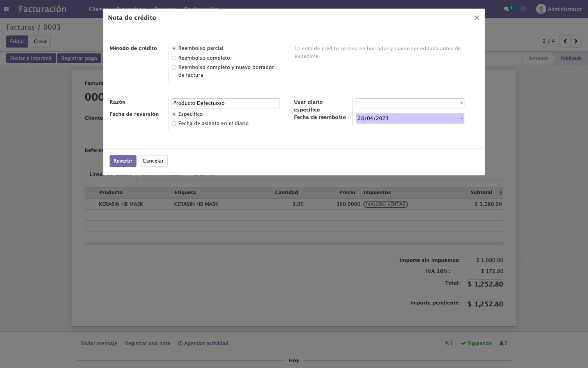Click the Borrador status stage
588x368 pixels.
tap(538, 58)
